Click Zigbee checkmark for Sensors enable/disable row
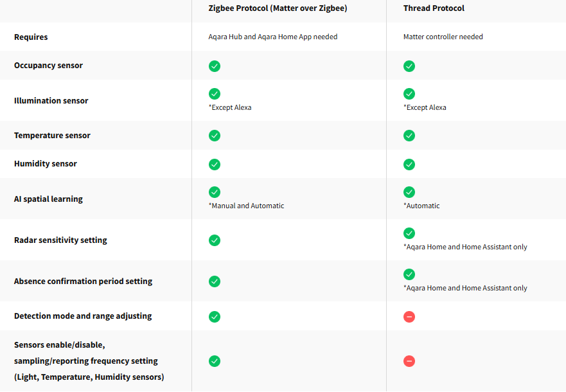 tap(215, 361)
